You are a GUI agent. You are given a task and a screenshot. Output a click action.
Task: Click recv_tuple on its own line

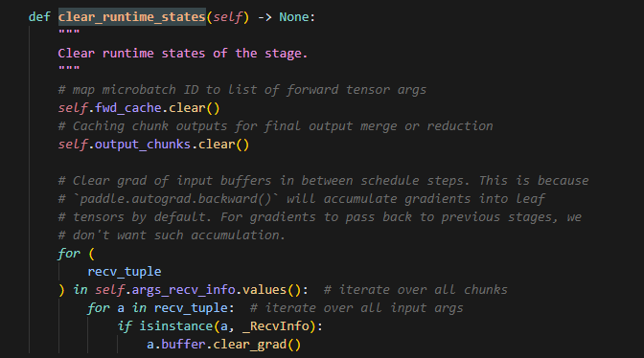(125, 272)
